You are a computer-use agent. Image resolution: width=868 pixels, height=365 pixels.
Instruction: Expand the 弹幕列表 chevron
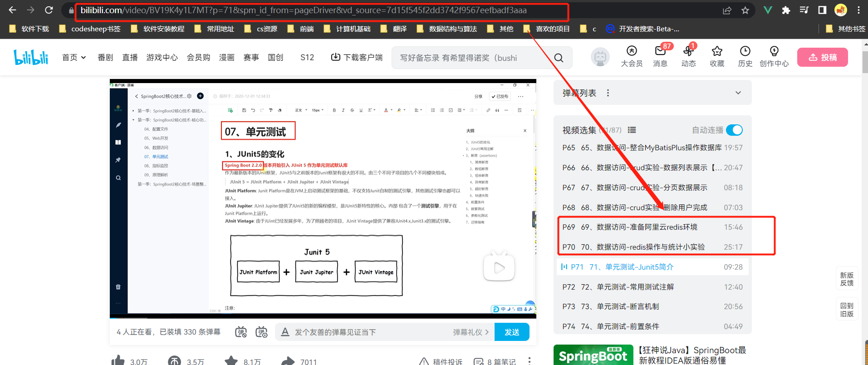(738, 93)
